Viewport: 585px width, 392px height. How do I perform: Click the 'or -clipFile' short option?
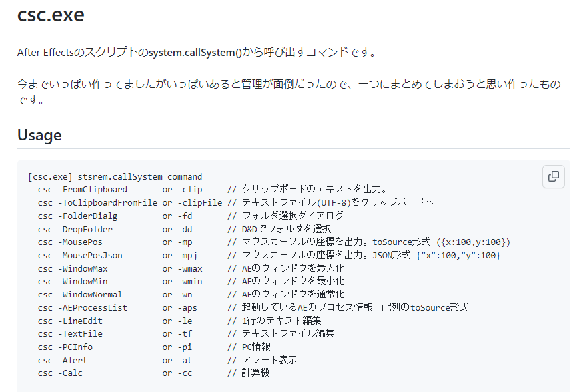[x=192, y=203]
